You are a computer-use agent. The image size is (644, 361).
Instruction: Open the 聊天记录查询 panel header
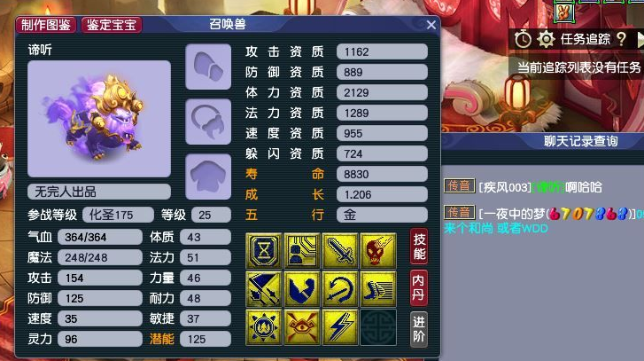tap(580, 141)
